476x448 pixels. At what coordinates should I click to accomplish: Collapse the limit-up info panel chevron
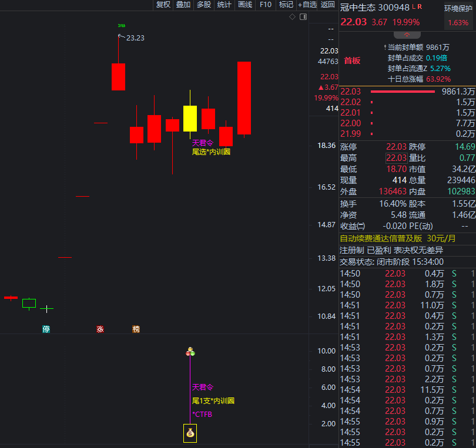pos(406,35)
